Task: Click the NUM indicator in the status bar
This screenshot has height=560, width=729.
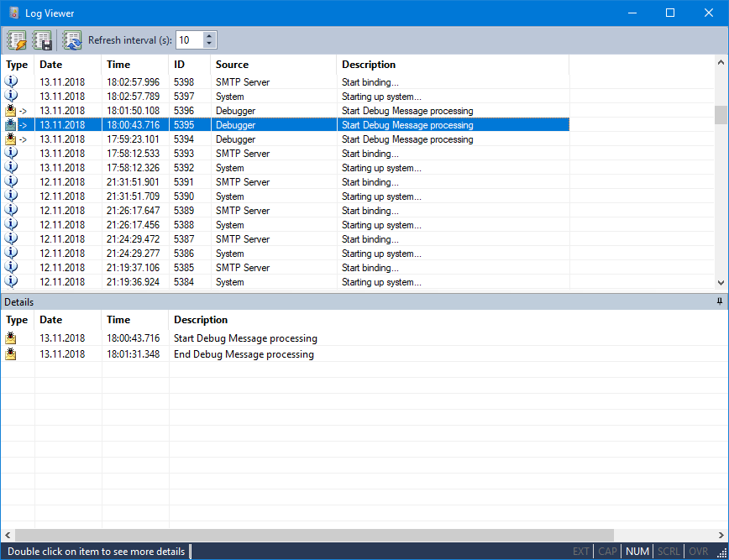Action: pos(637,552)
